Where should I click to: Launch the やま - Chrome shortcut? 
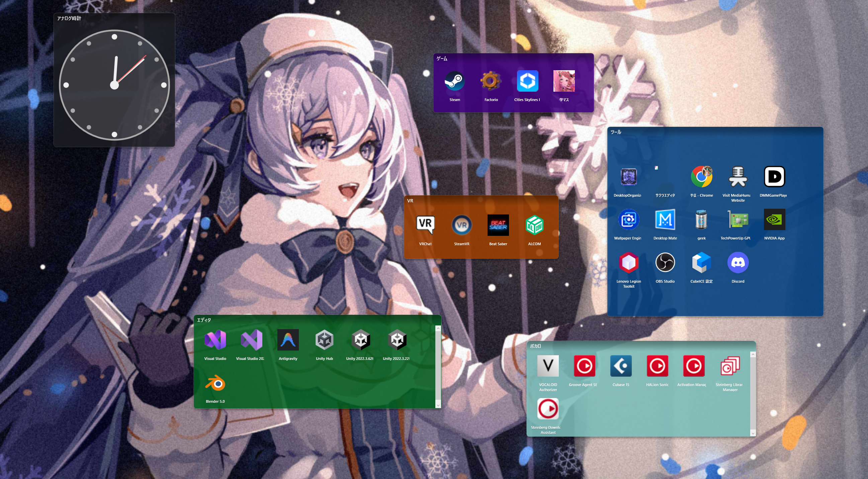pos(701,177)
